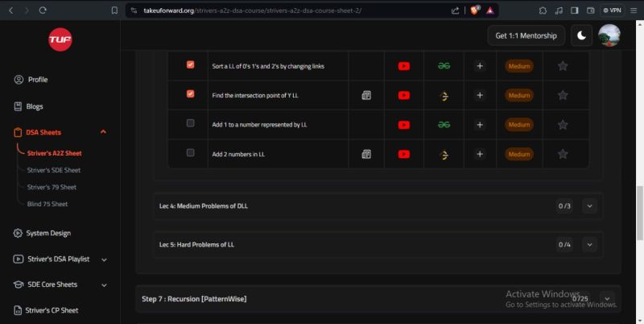The image size is (644, 324).
Task: Click the Lec 4: Medium Problems of DLL title
Action: pyautogui.click(x=204, y=206)
